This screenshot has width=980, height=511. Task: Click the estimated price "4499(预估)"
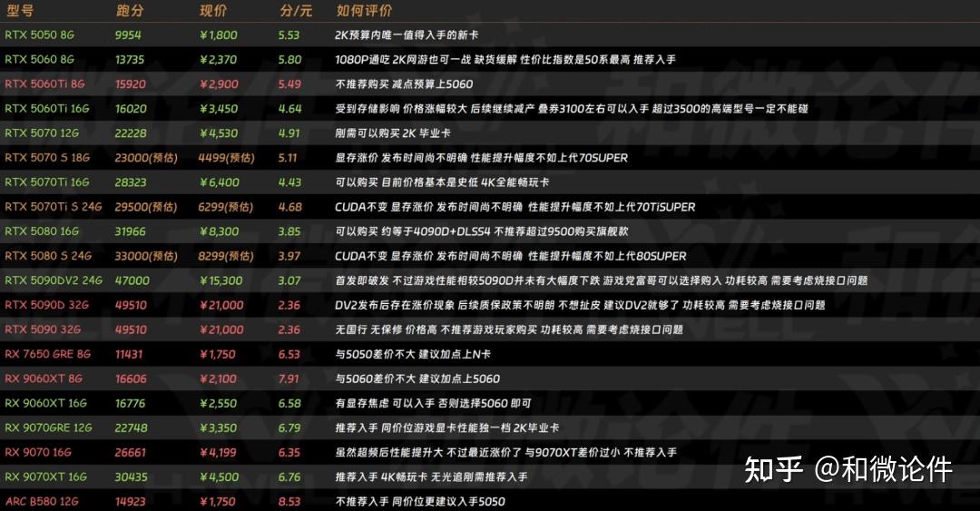226,158
